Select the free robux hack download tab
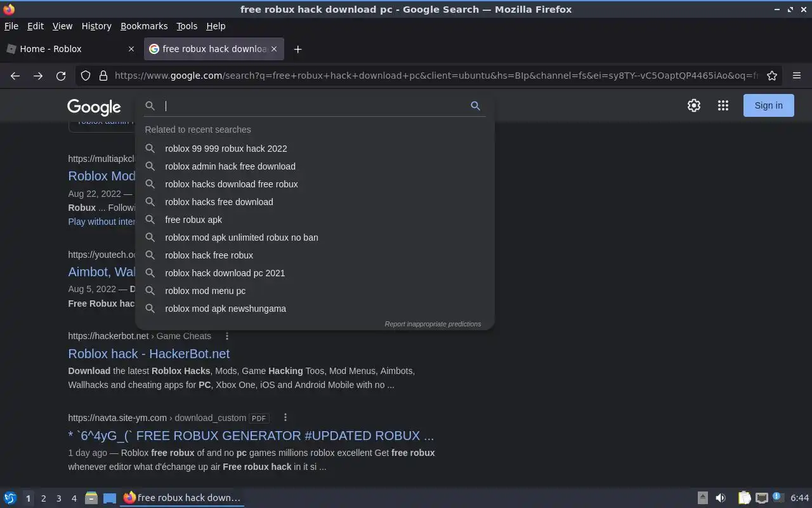812x508 pixels. (x=214, y=49)
